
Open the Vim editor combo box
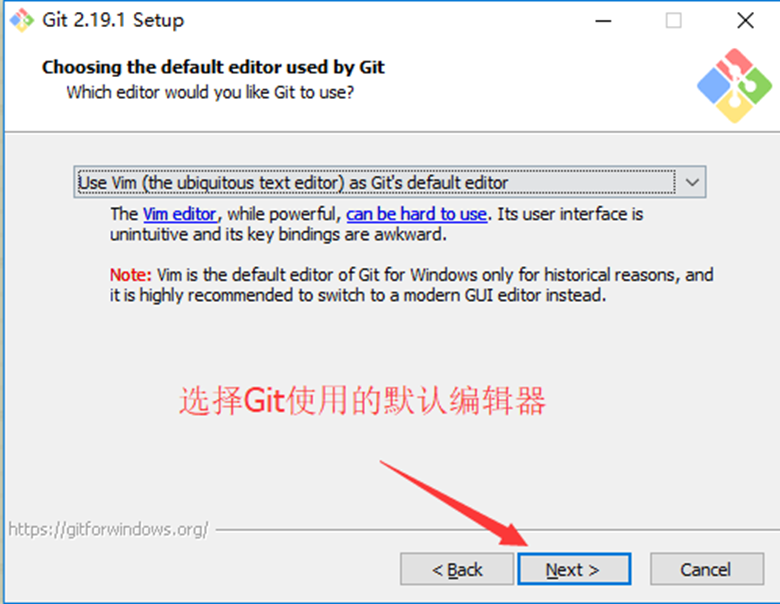(x=390, y=182)
